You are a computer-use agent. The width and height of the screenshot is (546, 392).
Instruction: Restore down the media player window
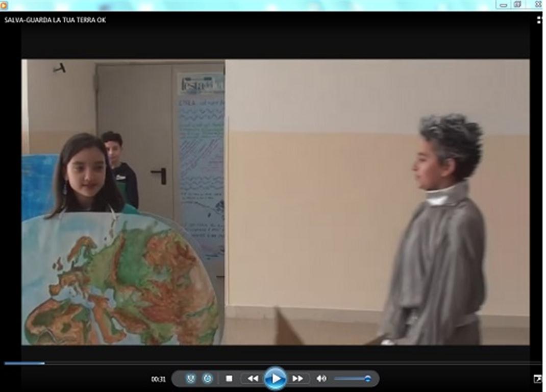click(517, 5)
